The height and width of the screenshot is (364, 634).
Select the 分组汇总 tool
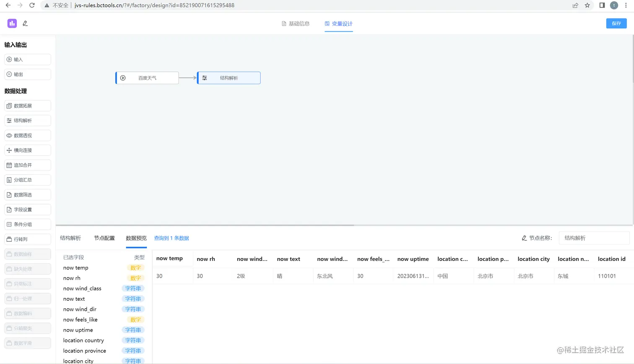tap(28, 180)
